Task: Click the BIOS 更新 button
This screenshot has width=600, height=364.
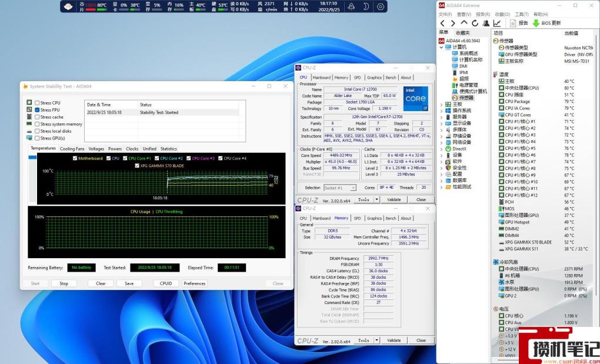Action: tap(546, 24)
